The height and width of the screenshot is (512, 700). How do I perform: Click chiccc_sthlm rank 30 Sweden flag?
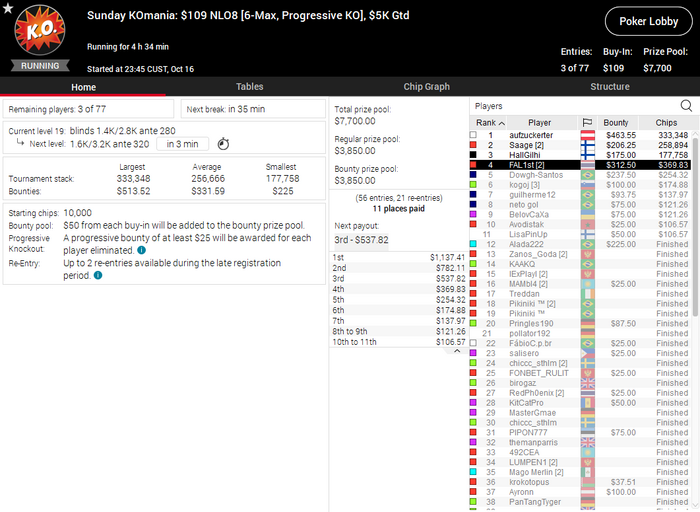(x=588, y=423)
